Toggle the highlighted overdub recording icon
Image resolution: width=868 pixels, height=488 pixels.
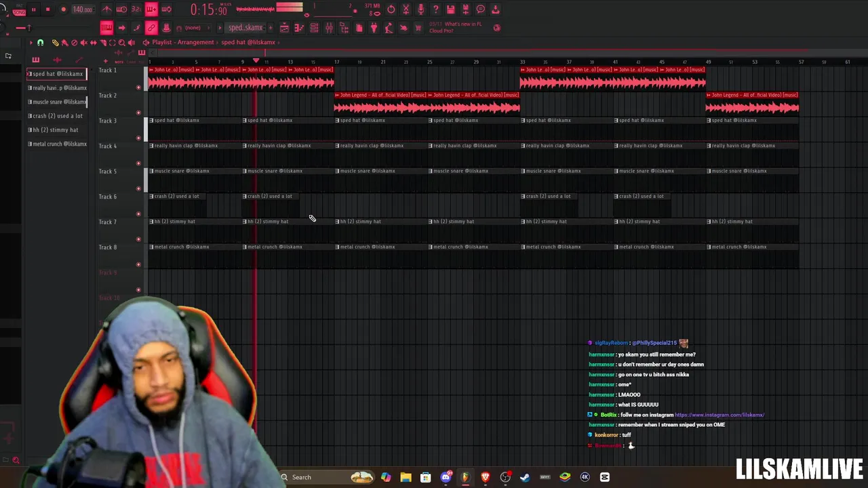[151, 9]
